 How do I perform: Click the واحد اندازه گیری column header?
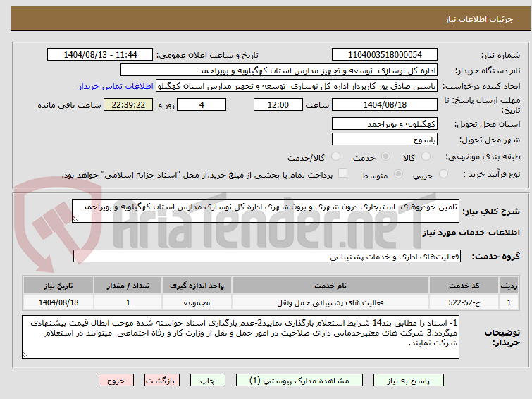(x=197, y=286)
